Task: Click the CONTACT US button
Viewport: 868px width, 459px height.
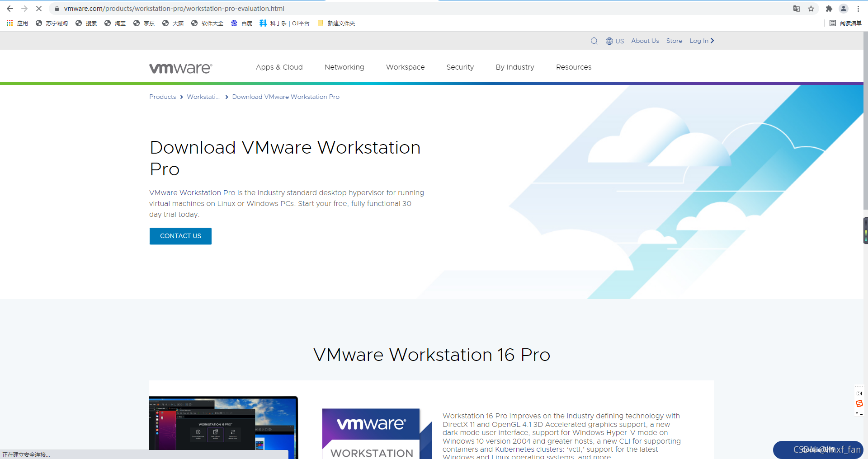Action: pos(180,236)
